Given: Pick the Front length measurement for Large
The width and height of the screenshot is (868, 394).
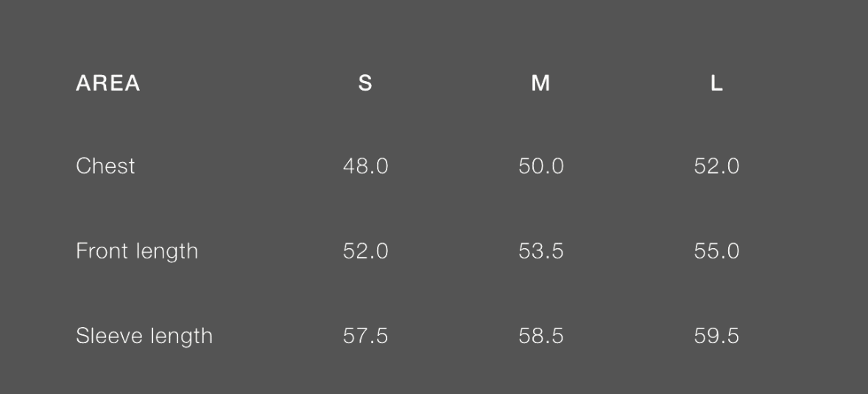Looking at the screenshot, I should (716, 251).
